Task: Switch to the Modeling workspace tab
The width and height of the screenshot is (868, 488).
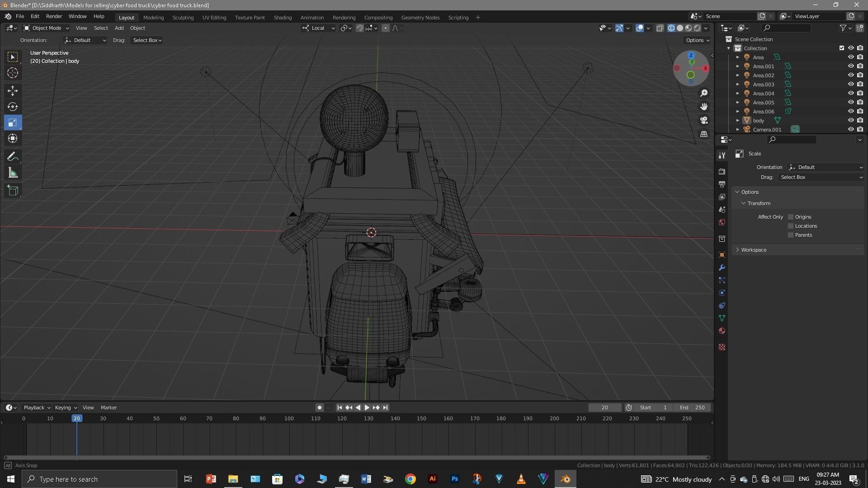Action: click(153, 18)
